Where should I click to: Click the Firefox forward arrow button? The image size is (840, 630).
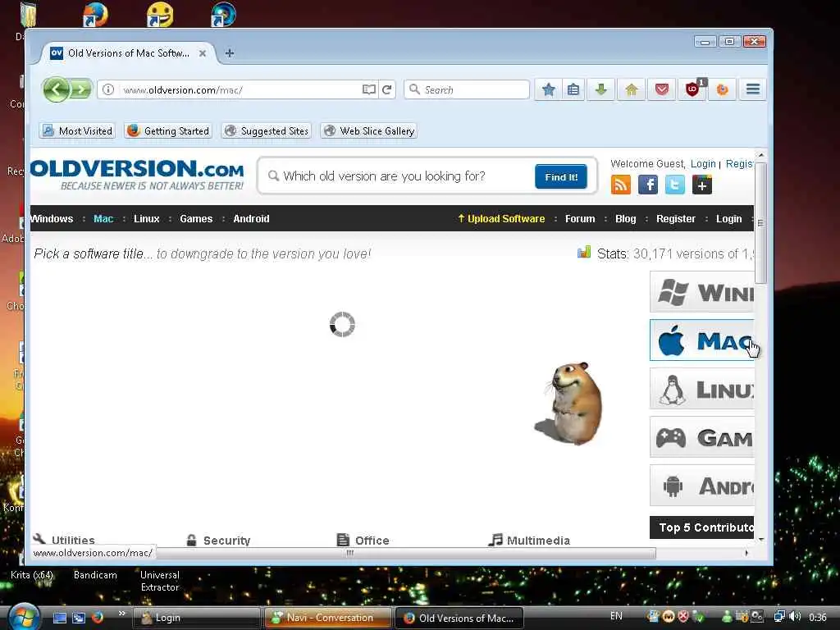click(81, 89)
